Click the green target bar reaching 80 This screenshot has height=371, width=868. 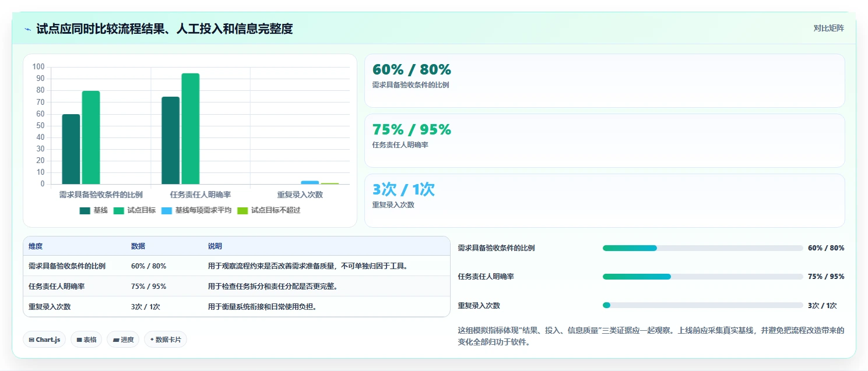pyautogui.click(x=91, y=137)
